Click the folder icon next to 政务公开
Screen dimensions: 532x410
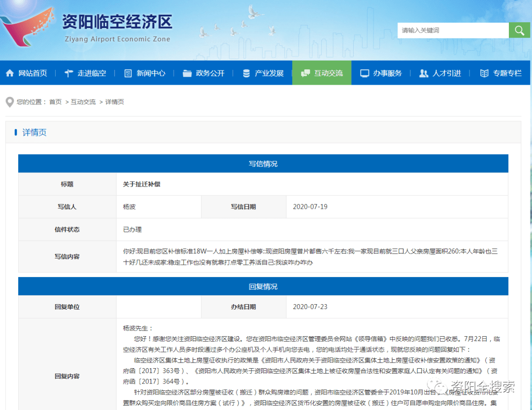[187, 72]
